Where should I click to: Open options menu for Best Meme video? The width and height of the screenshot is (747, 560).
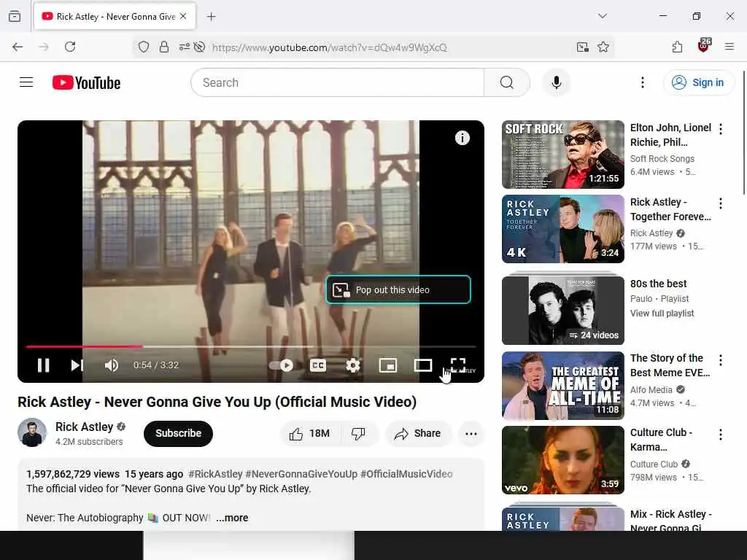point(720,360)
